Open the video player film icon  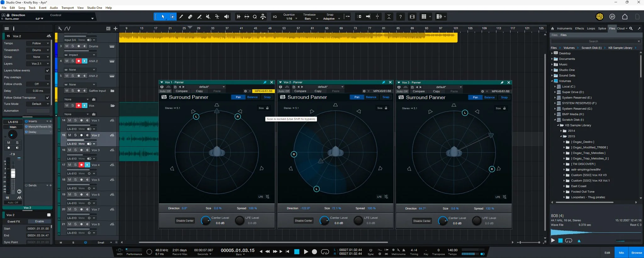(412, 17)
